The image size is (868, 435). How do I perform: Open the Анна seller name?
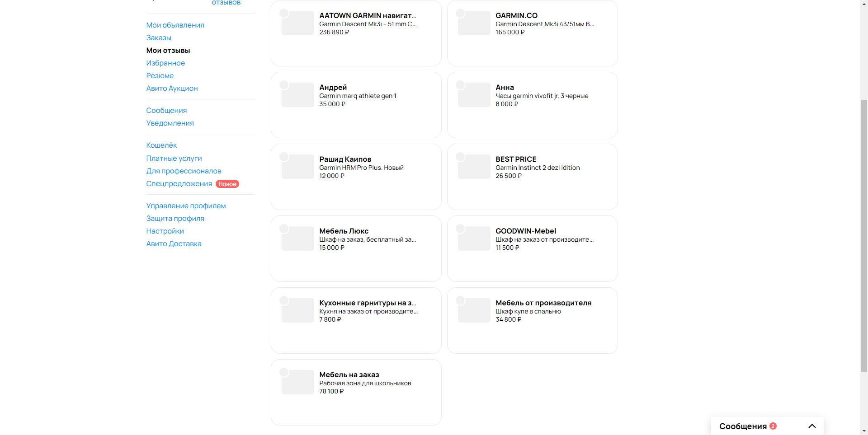(x=505, y=88)
